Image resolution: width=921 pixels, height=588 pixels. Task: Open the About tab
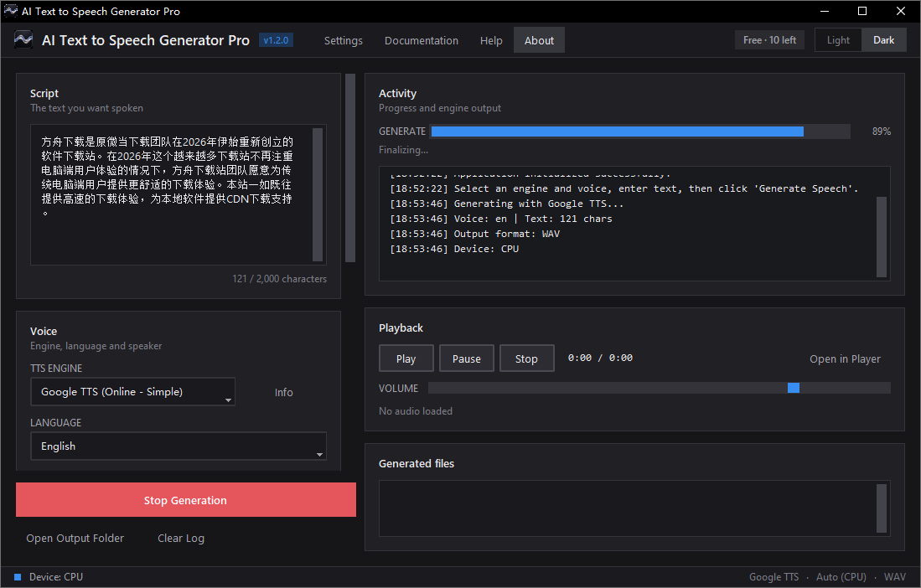tap(539, 40)
